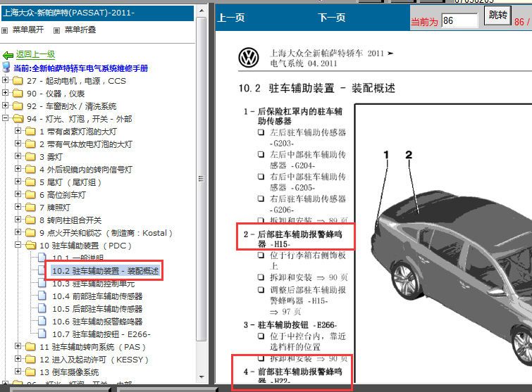Click checkbox beside 位于中控台内，靠近选档杆
Image resolution: width=532 pixels, height=392 pixels.
pos(261,336)
